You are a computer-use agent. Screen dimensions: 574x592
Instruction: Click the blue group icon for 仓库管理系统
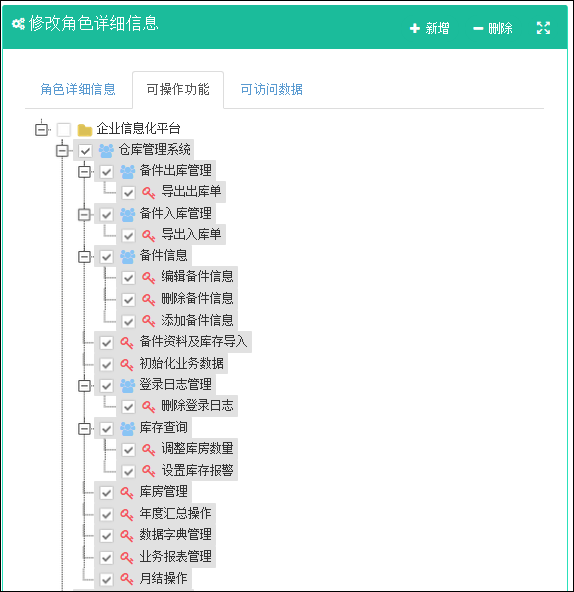pyautogui.click(x=106, y=151)
